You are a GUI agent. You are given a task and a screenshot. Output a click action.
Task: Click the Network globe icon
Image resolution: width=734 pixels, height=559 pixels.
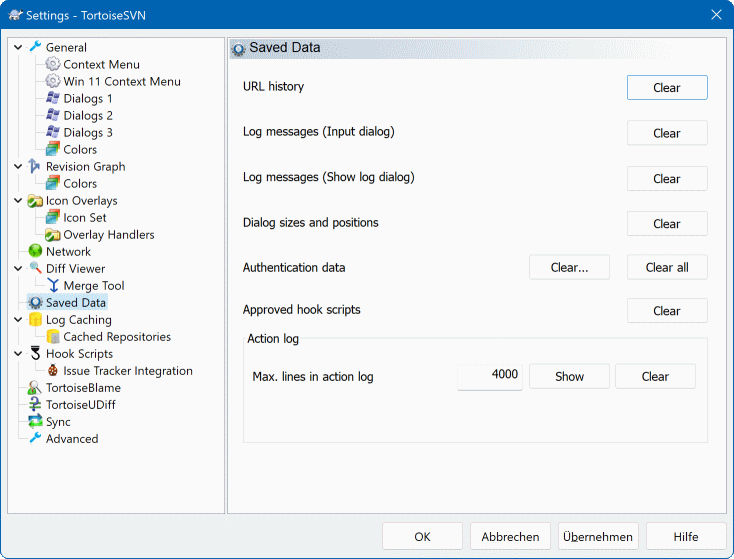35,251
